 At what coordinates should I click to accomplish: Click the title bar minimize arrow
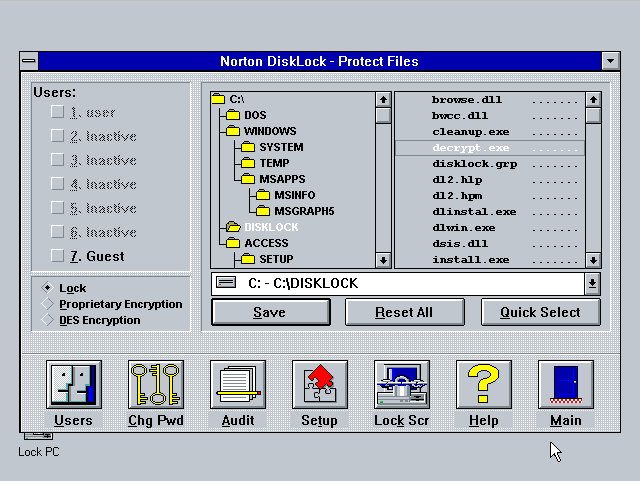[611, 61]
